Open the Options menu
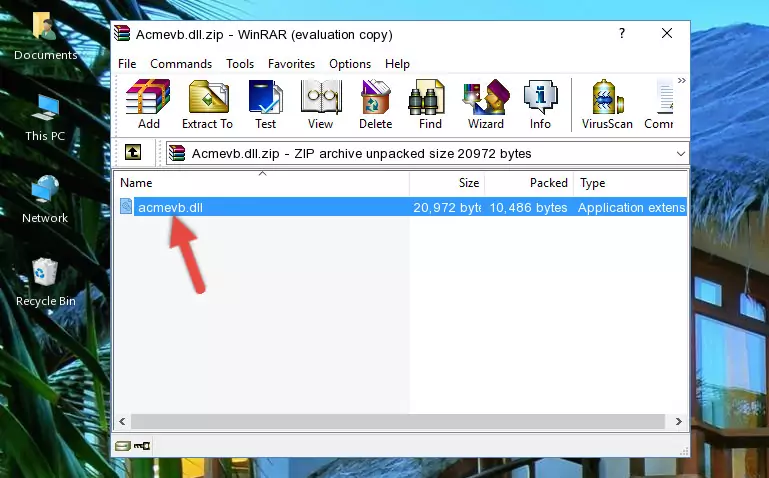Image resolution: width=769 pixels, height=478 pixels. coord(350,64)
